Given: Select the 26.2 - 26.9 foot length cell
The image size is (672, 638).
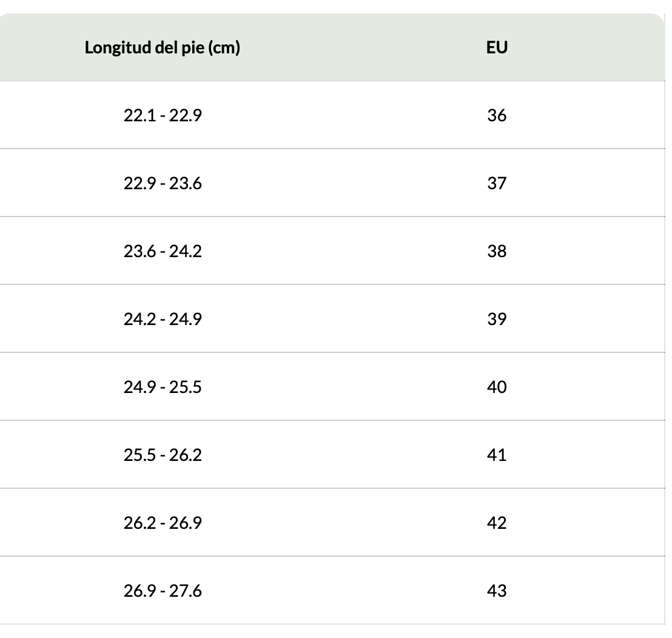Looking at the screenshot, I should pyautogui.click(x=163, y=523).
